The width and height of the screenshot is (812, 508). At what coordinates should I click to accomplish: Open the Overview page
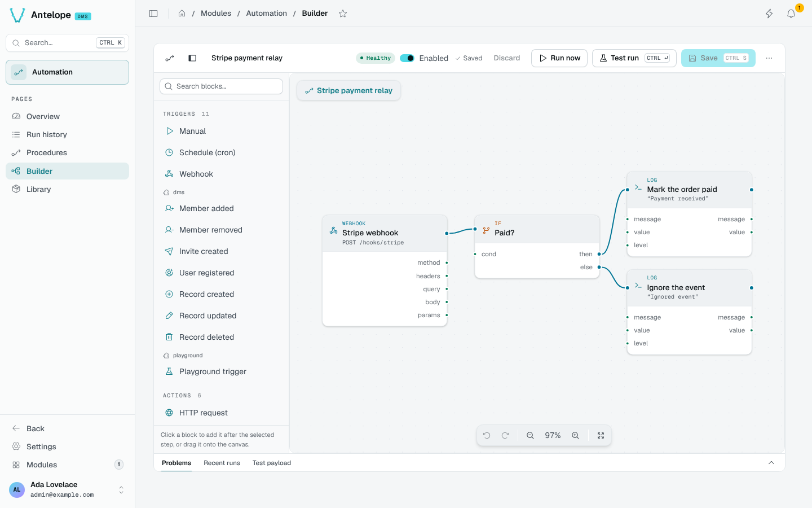[x=68, y=117]
